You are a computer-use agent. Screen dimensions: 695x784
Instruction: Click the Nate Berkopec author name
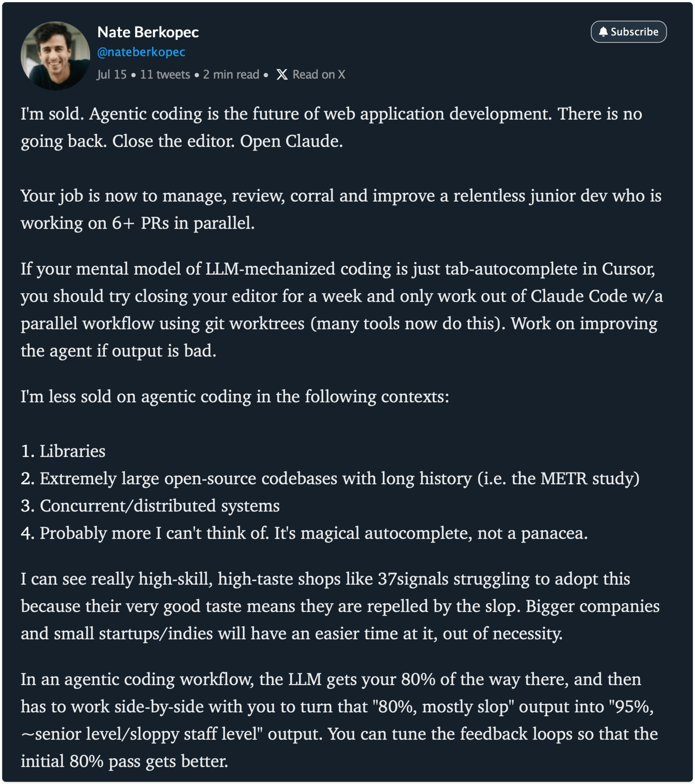pyautogui.click(x=148, y=32)
